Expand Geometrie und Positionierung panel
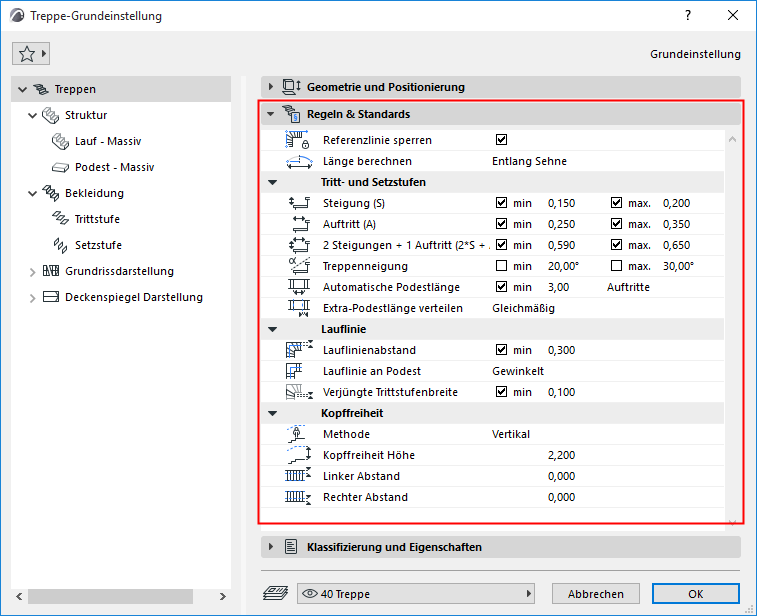The height and width of the screenshot is (616, 757). (271, 87)
